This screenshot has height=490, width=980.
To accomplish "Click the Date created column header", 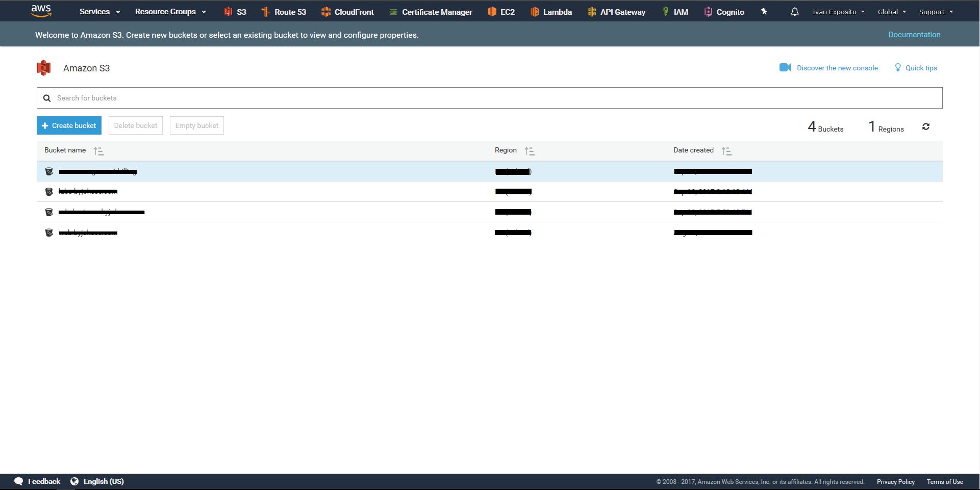I will [693, 150].
